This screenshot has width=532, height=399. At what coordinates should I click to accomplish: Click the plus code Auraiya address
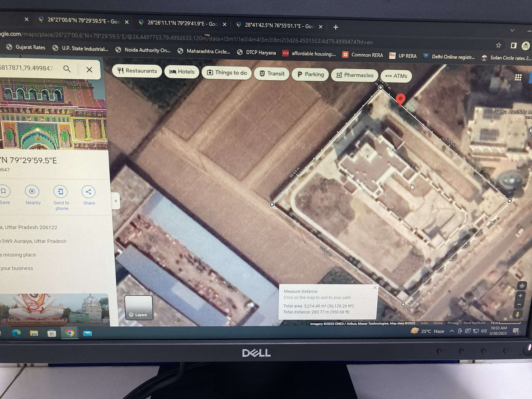coord(33,241)
